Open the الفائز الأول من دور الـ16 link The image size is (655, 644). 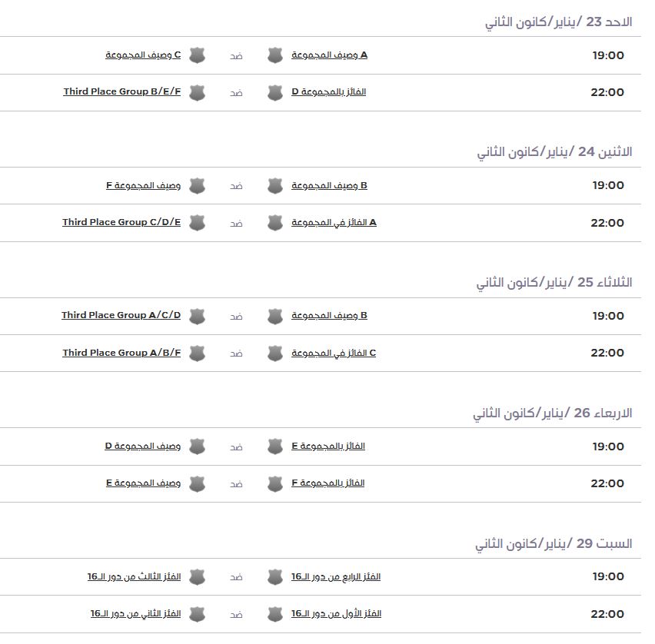click(336, 613)
